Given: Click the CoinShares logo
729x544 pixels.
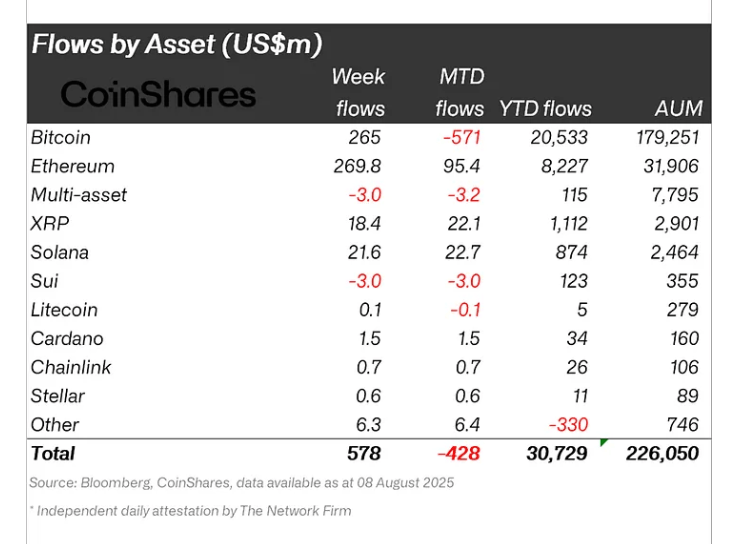Looking at the screenshot, I should [158, 94].
